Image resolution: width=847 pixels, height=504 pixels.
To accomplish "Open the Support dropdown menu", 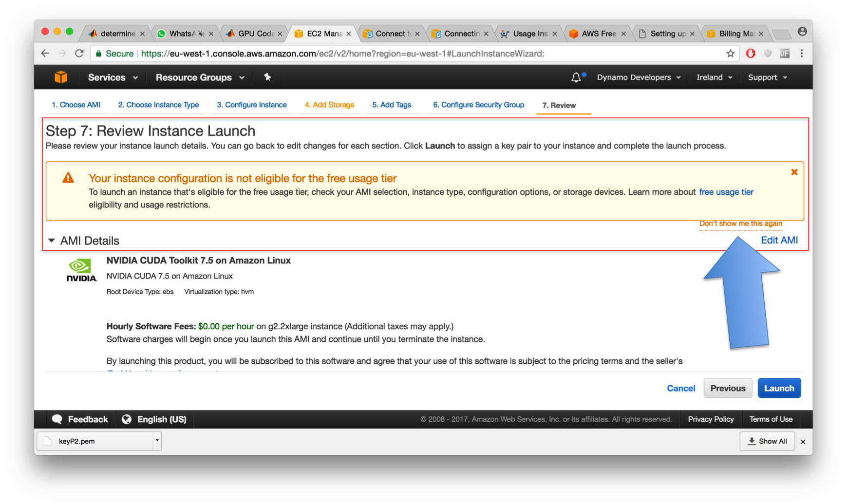I will [767, 77].
